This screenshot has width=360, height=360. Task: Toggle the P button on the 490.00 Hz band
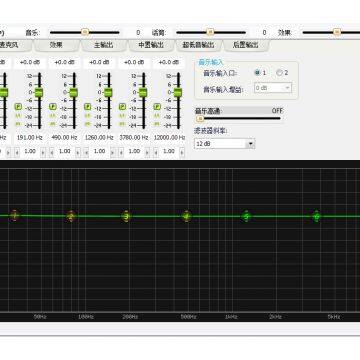(53, 107)
